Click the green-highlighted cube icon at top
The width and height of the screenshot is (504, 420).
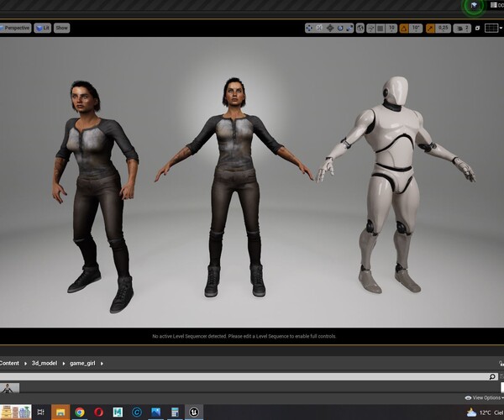click(x=474, y=6)
